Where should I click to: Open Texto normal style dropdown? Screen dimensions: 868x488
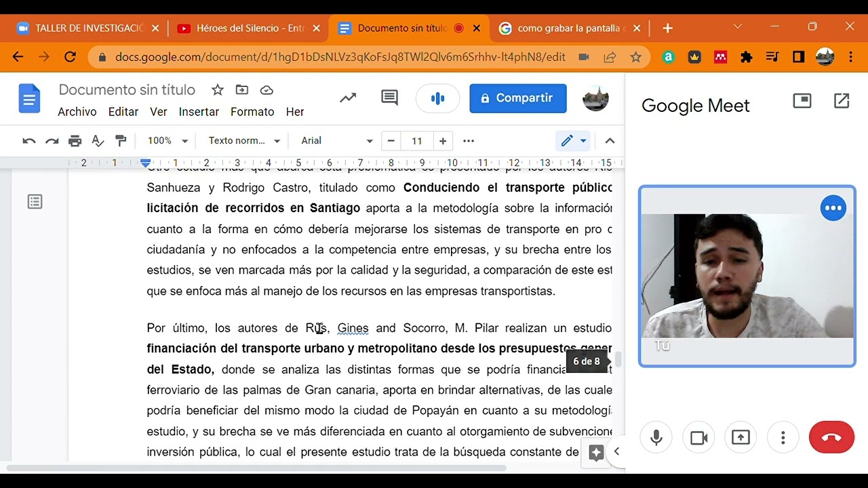tap(244, 141)
